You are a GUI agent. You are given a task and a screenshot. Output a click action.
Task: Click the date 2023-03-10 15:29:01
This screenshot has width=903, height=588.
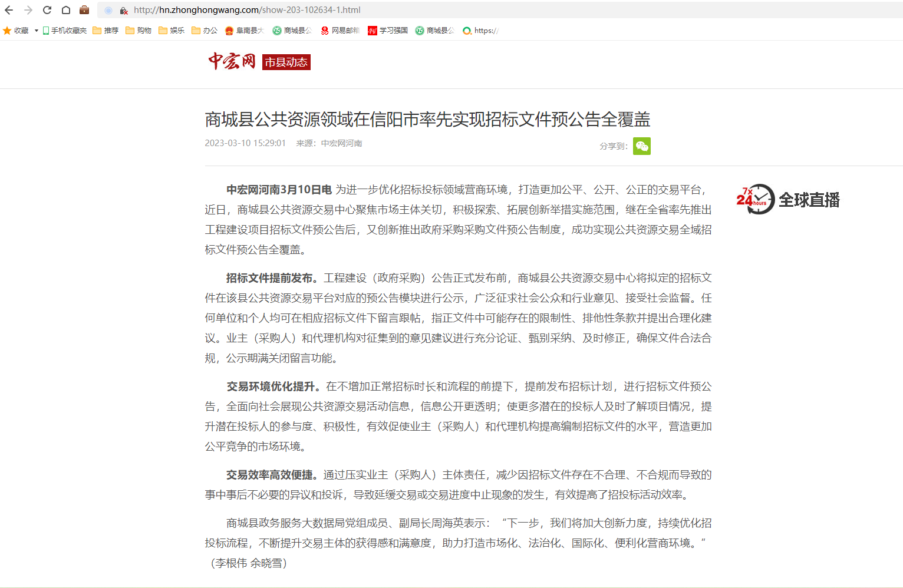245,143
